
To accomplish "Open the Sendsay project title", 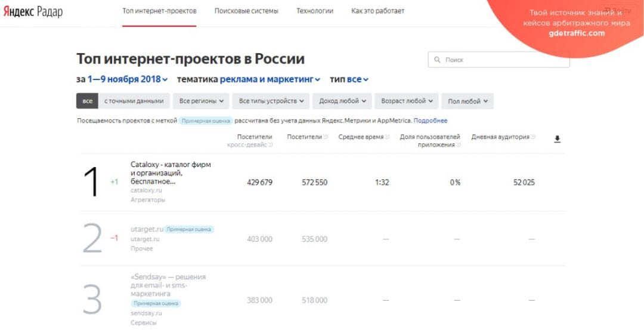I will tap(168, 285).
